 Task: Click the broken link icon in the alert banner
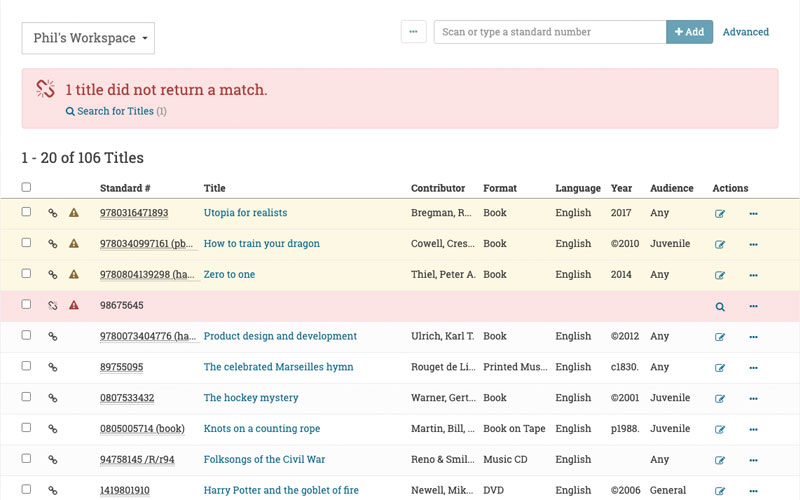click(45, 89)
